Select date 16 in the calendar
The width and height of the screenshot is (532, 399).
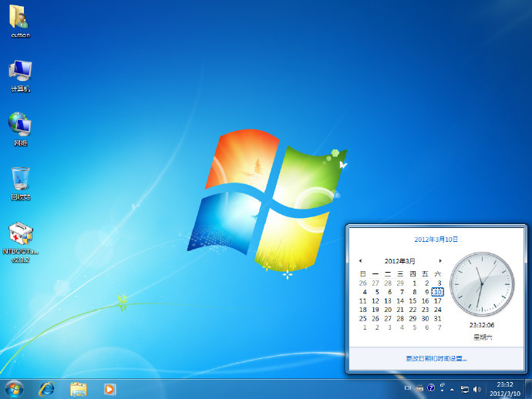coord(425,300)
